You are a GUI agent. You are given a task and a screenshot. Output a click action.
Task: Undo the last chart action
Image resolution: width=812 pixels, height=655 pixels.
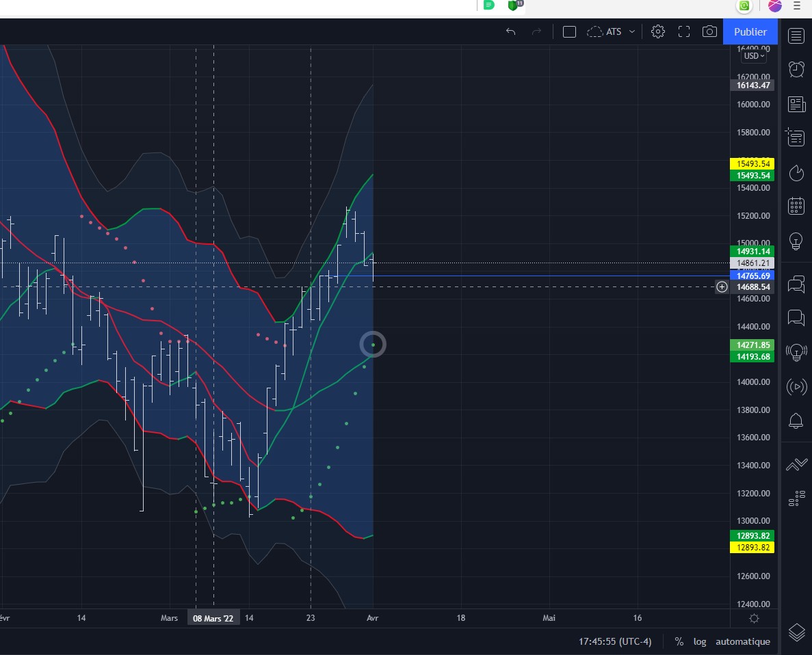[510, 31]
